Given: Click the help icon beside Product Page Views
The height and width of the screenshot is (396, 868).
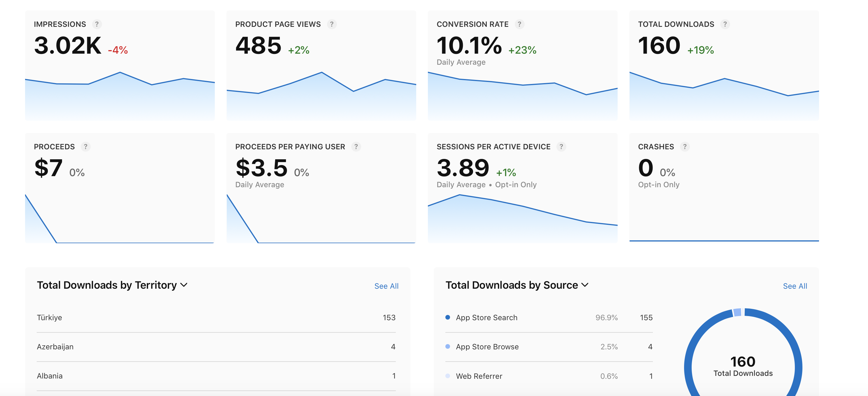Looking at the screenshot, I should click(332, 24).
